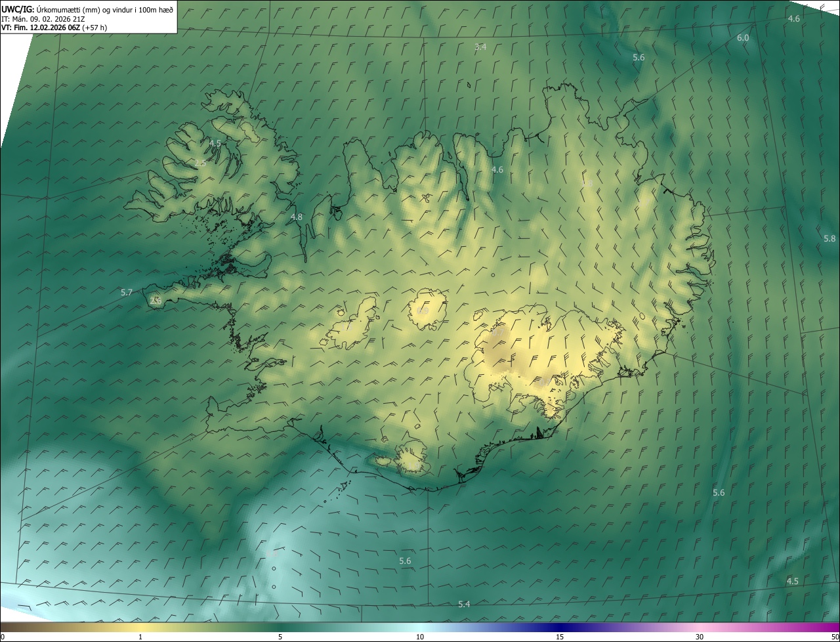840x642 pixels.
Task: Click color scale tick label 1
Action: 140,637
